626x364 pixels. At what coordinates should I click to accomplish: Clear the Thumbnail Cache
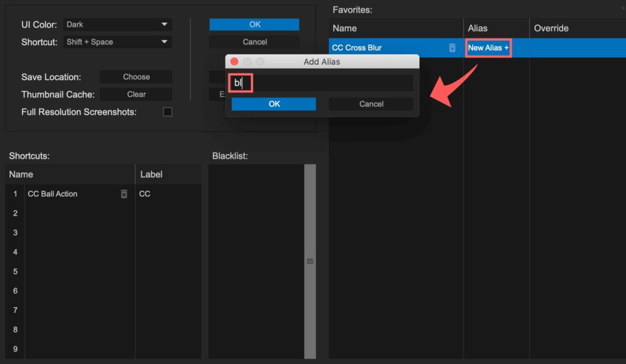click(x=136, y=94)
